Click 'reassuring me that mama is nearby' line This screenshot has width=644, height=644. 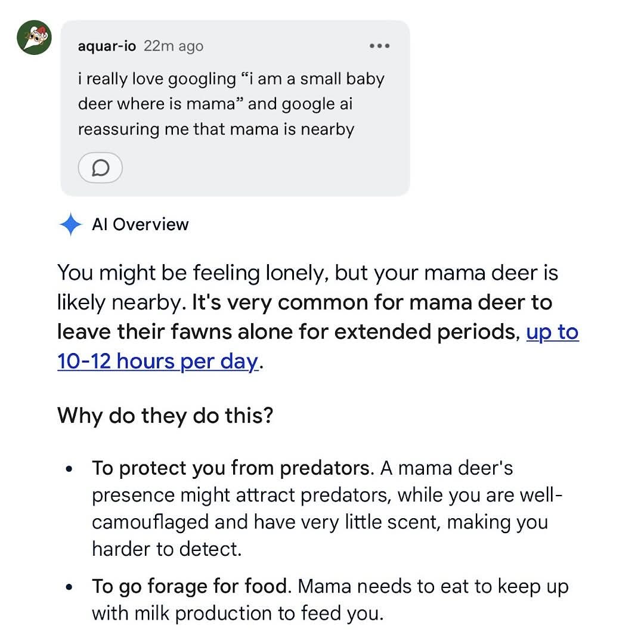click(x=216, y=129)
